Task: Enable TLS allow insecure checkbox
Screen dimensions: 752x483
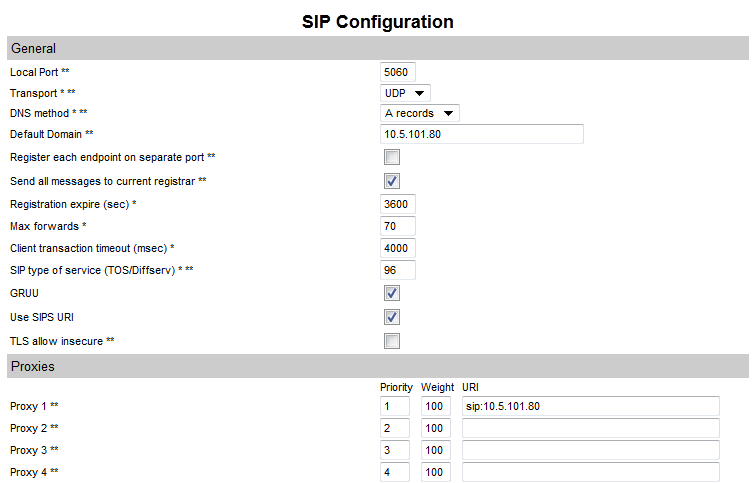Action: 392,341
